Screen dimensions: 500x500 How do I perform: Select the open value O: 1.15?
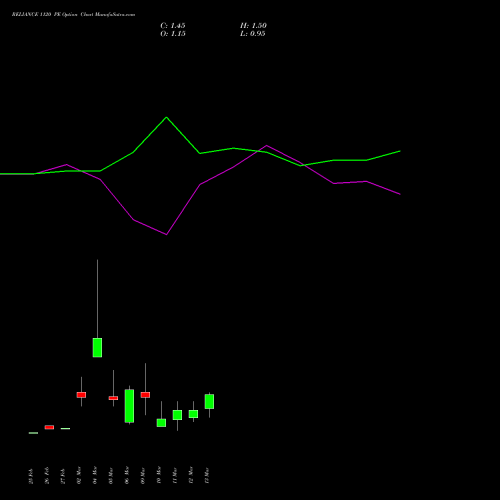coord(173,34)
